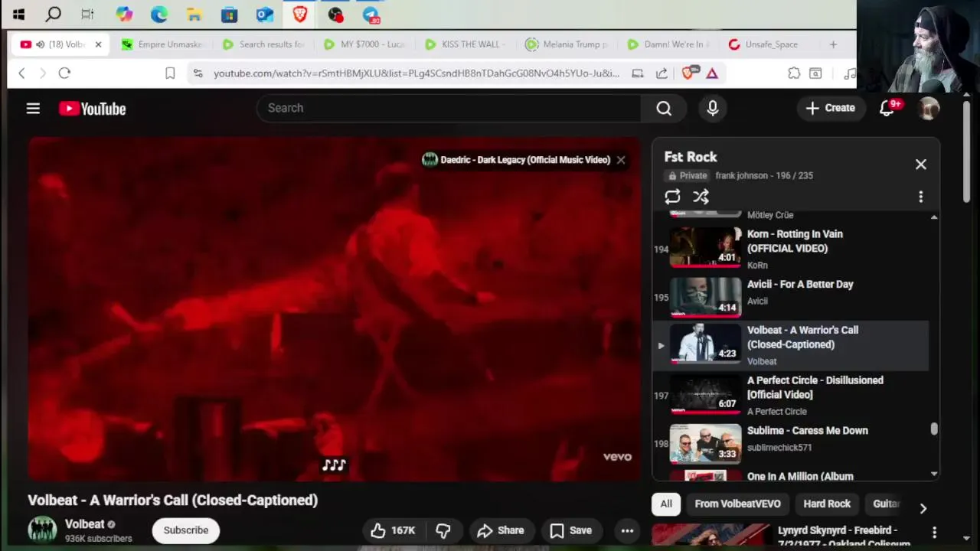Open Windows taskbar search
The image size is (980, 551).
pyautogui.click(x=54, y=14)
